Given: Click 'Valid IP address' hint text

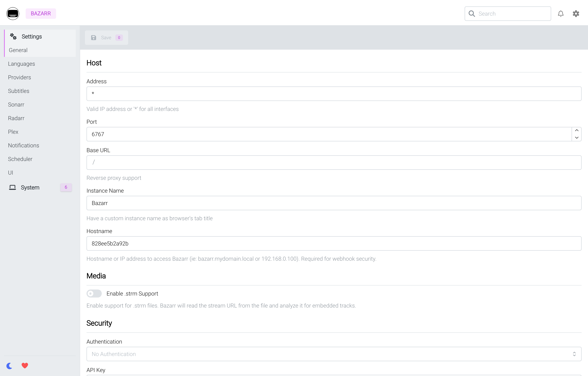Looking at the screenshot, I should 133,109.
